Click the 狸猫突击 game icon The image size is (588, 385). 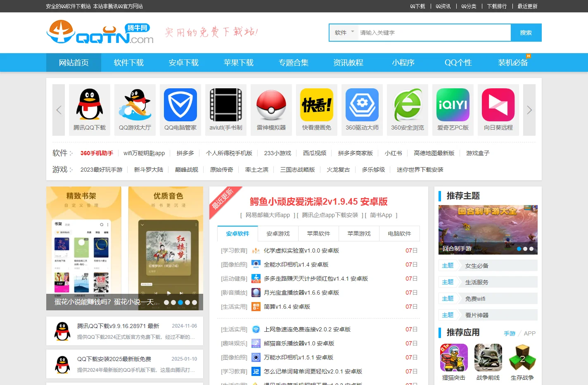pyautogui.click(x=454, y=358)
